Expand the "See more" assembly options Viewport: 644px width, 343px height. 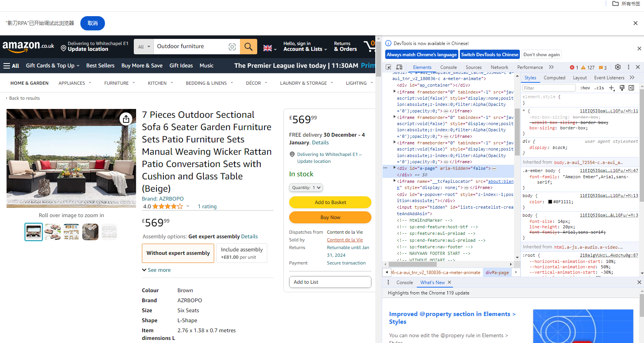coord(156,270)
